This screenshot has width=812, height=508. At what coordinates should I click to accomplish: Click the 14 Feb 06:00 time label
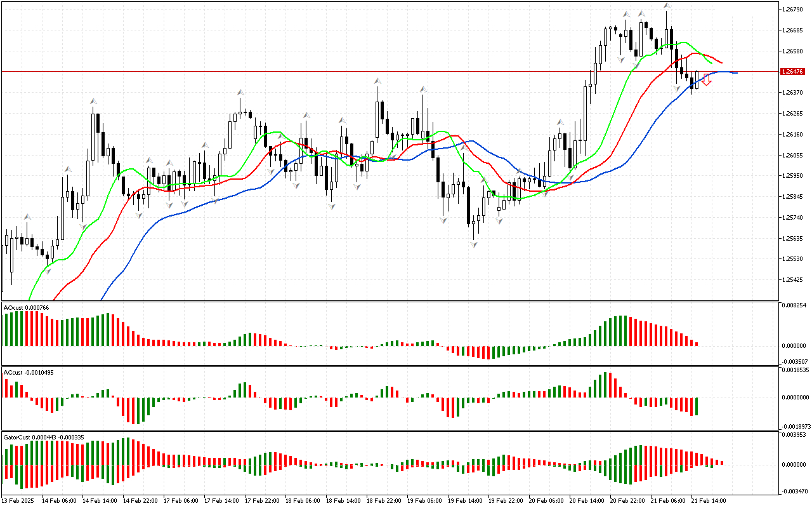pyautogui.click(x=59, y=501)
